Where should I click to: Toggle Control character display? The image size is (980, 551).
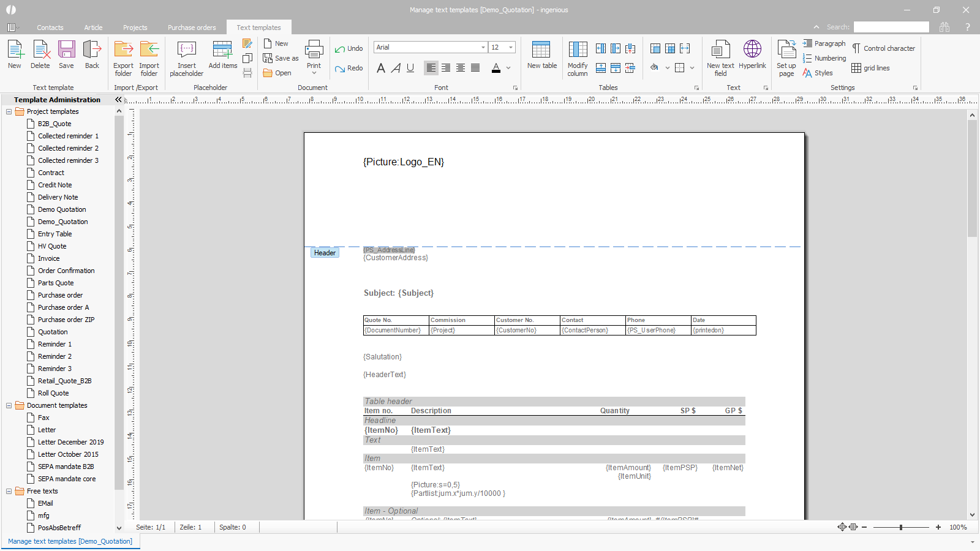[x=883, y=48]
